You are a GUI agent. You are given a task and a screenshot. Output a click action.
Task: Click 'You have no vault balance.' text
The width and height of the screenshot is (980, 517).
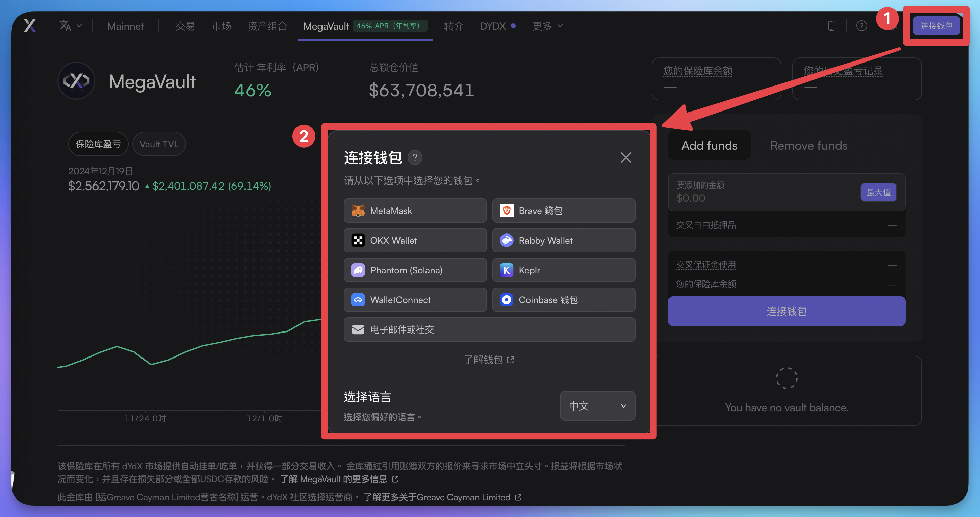pyautogui.click(x=786, y=408)
